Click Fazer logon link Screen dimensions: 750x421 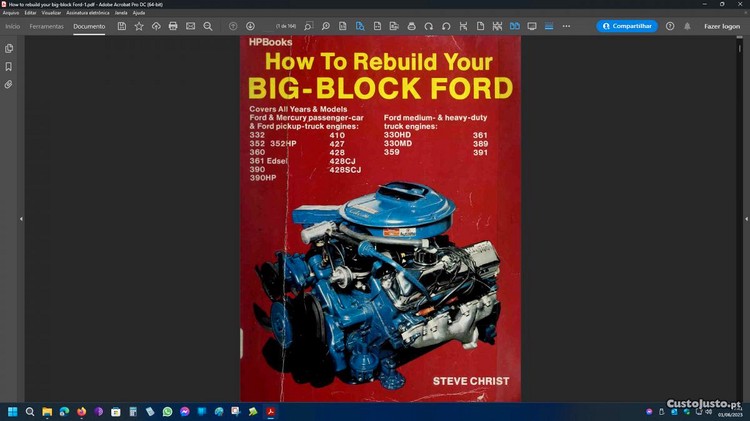click(x=721, y=26)
